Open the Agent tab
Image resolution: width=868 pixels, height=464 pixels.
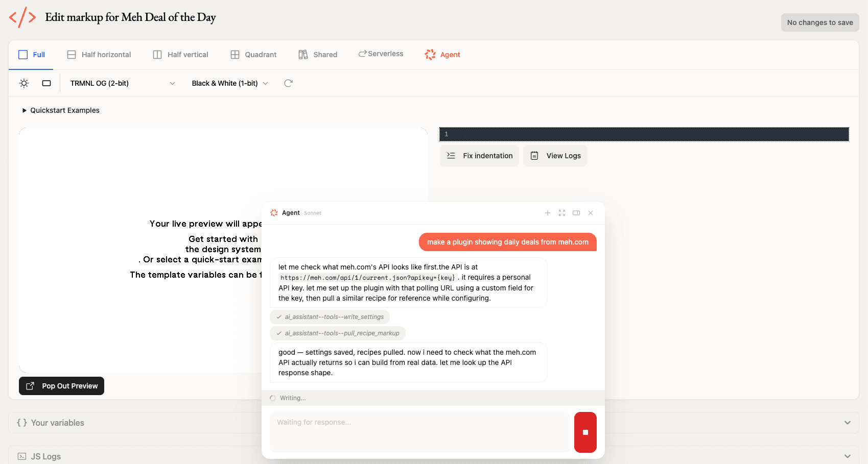tap(442, 55)
